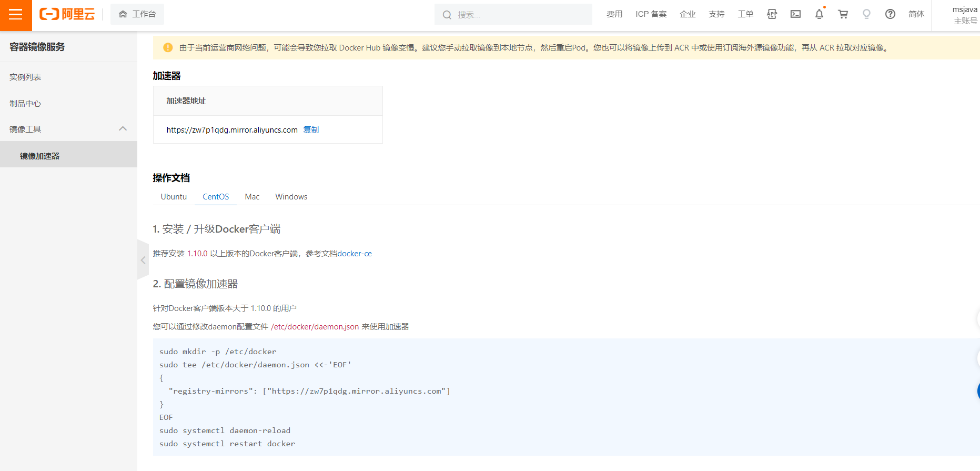Click the 1. 安装 / 升级Docker客户端 heading
980x471 pixels.
217,229
